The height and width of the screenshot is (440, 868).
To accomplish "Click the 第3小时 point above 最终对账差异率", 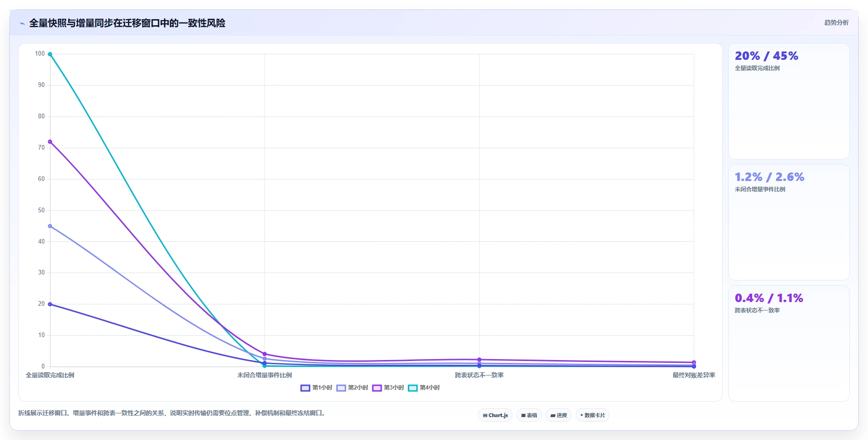I will click(694, 362).
